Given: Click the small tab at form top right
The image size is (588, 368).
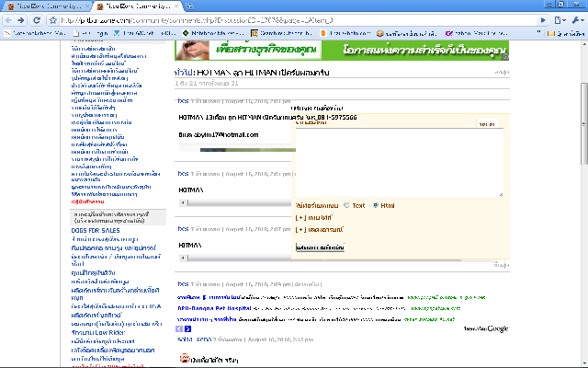Looking at the screenshot, I should [x=487, y=124].
